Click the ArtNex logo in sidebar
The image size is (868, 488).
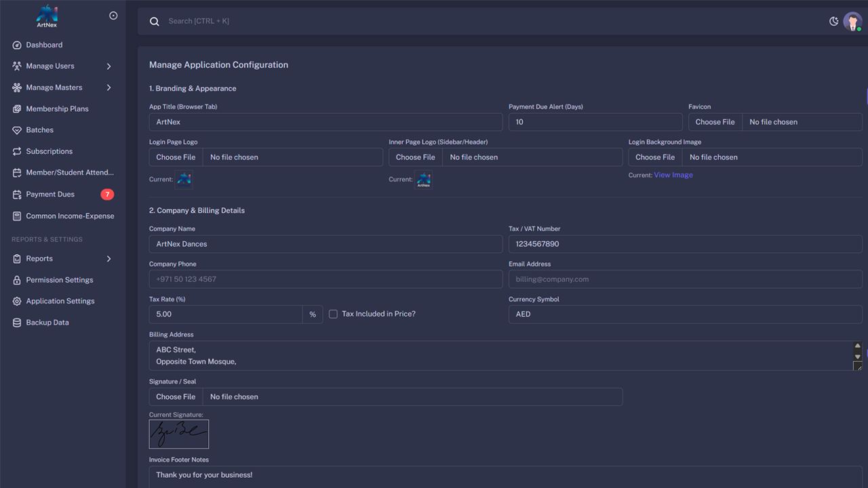click(x=47, y=16)
